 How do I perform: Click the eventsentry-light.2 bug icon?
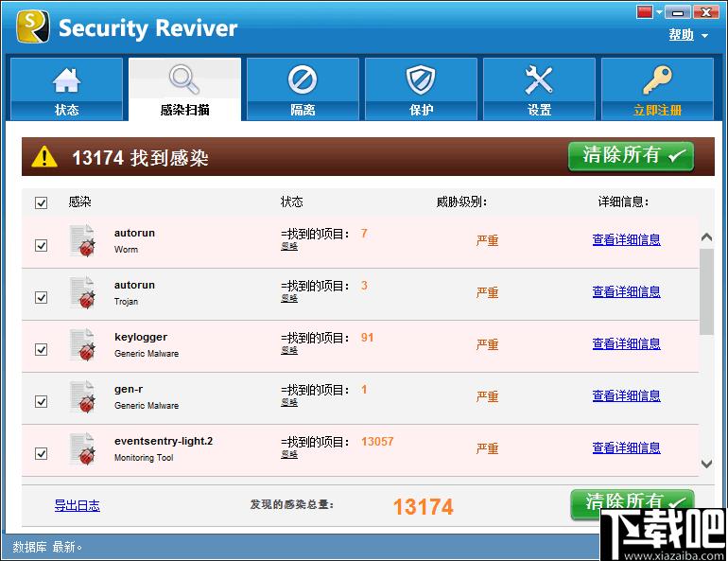(82, 448)
